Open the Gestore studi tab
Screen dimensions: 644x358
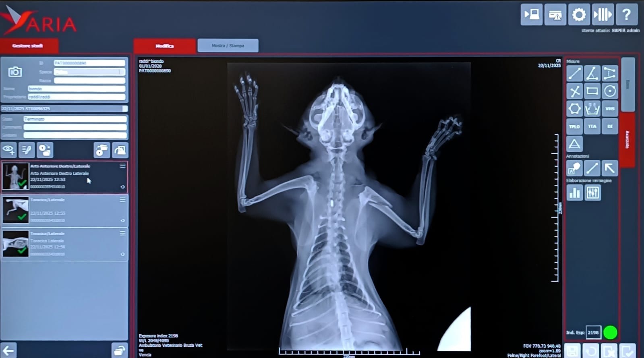[x=27, y=46]
